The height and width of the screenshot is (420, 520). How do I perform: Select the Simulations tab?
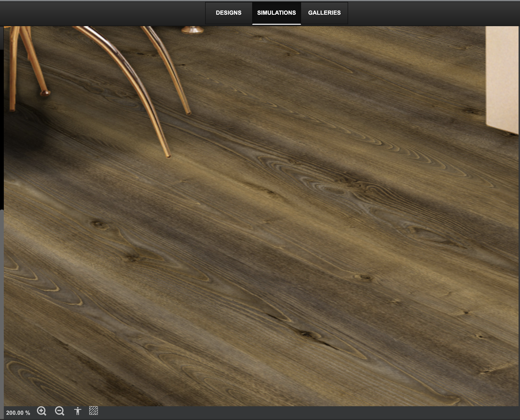[276, 13]
